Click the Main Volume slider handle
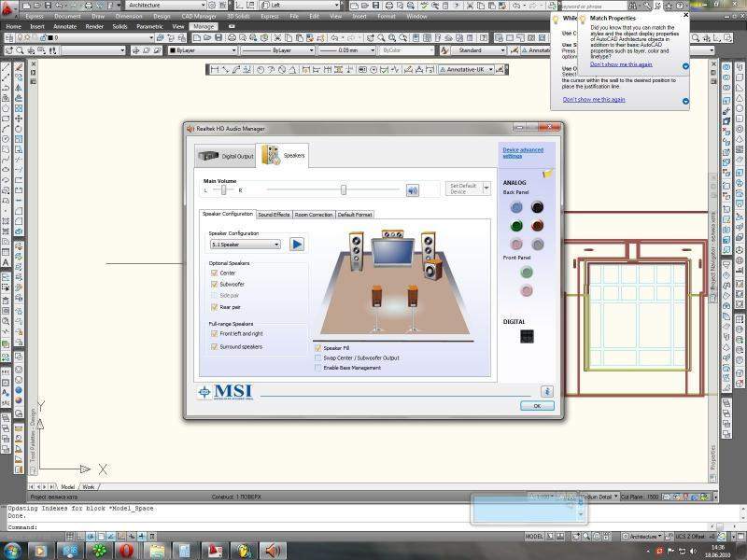Screen dimensions: 747x560 click(344, 189)
